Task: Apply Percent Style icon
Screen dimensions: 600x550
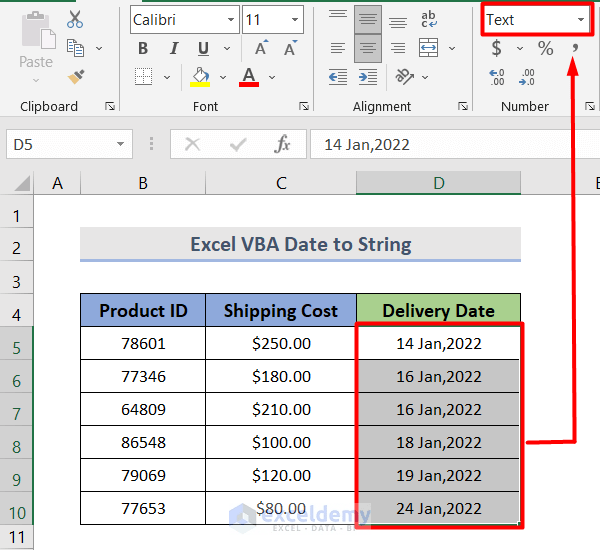Action: (x=545, y=48)
